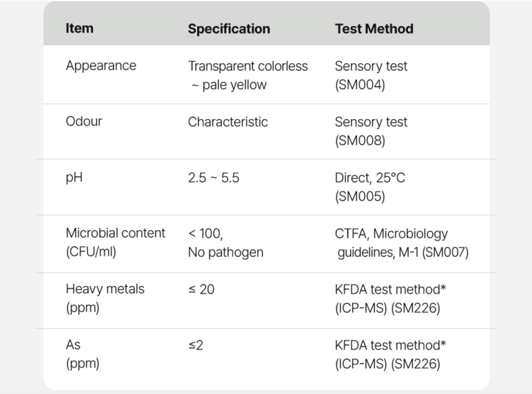Select the Heavy metals KFDA test method cell
This screenshot has width=532, height=394.
390,298
